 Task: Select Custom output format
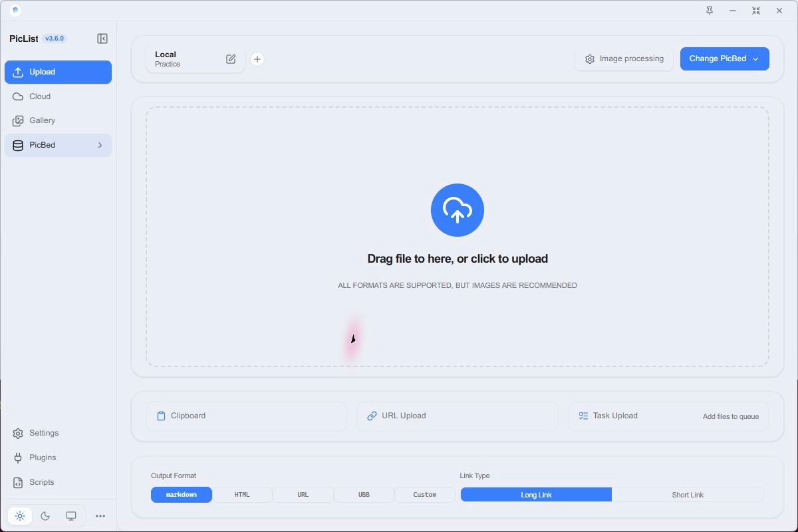click(425, 495)
